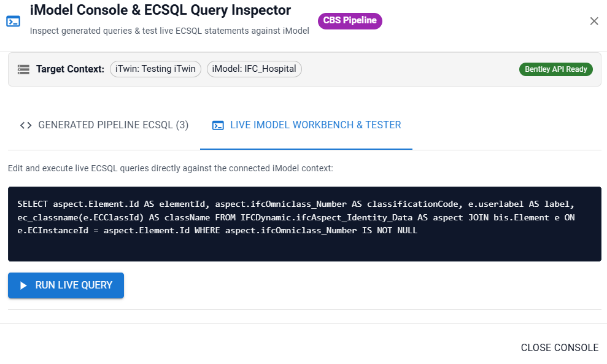Click the console terminal icon beside the title

pos(13,21)
